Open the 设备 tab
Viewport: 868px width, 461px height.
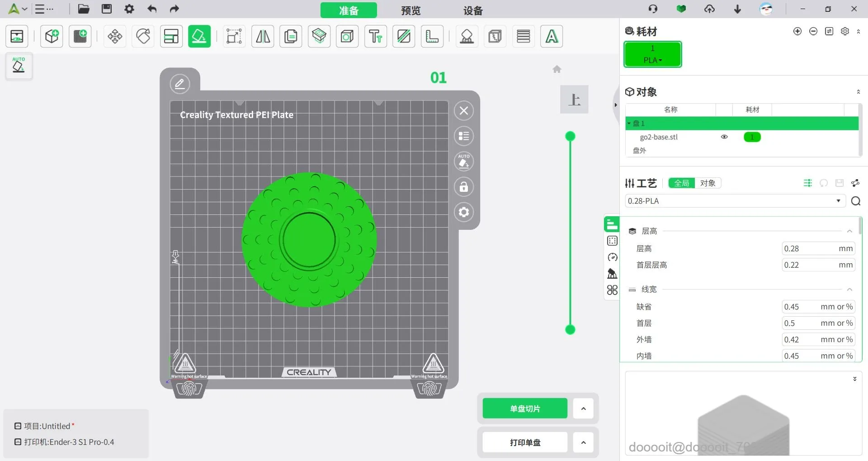tap(473, 10)
